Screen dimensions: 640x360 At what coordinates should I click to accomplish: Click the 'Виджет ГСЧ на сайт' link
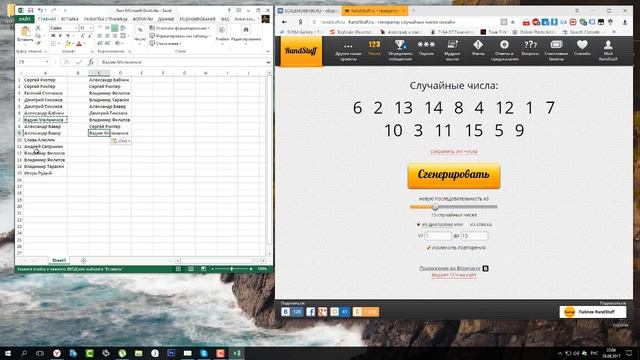pyautogui.click(x=453, y=275)
